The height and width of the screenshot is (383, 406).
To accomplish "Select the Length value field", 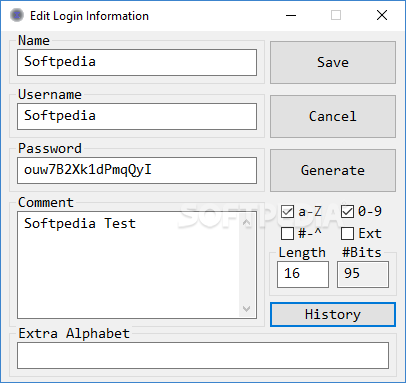I will click(303, 274).
